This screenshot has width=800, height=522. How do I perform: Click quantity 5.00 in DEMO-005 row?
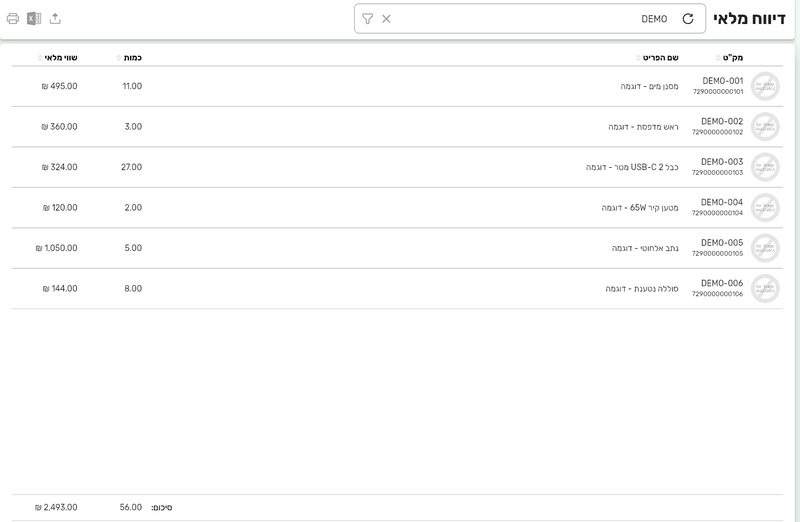pyautogui.click(x=133, y=248)
